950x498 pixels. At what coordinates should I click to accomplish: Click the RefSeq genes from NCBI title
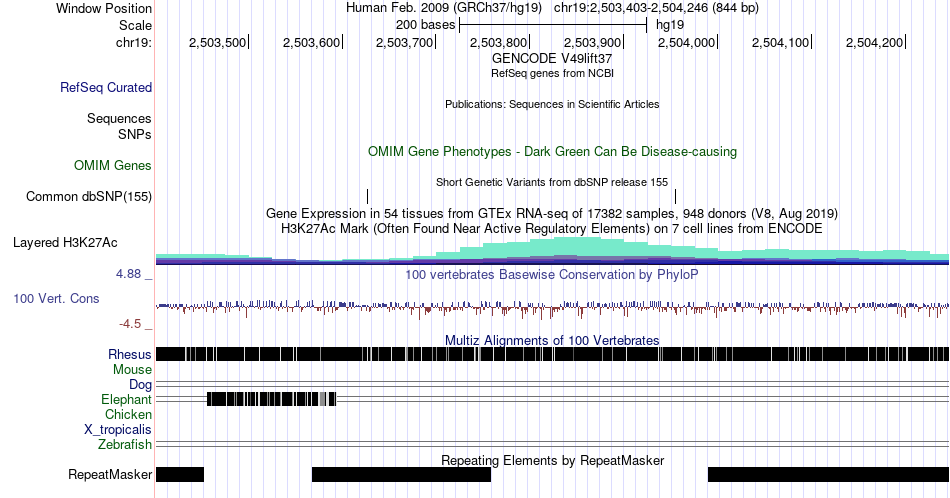(552, 73)
